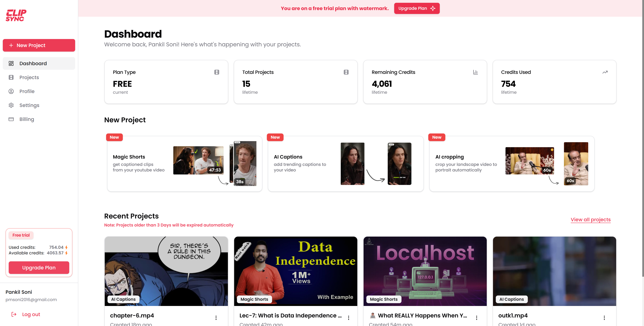Select the Magic Shorts project card

point(185,164)
